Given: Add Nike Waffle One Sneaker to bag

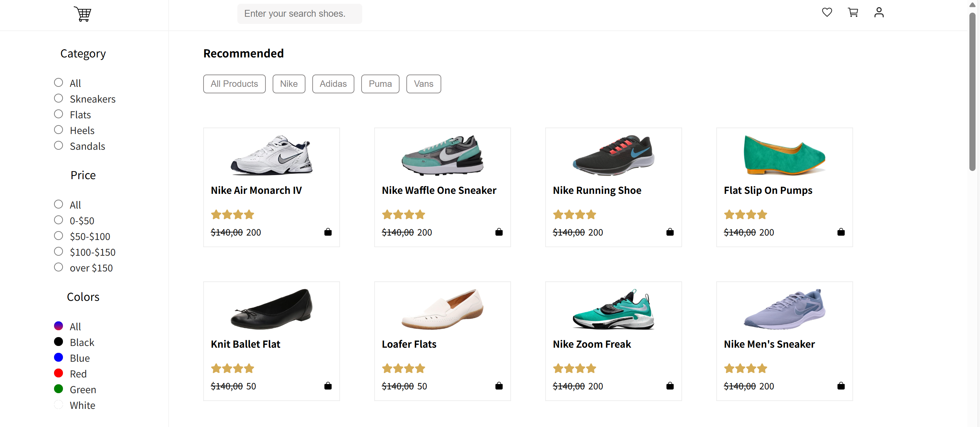Looking at the screenshot, I should [x=499, y=232].
